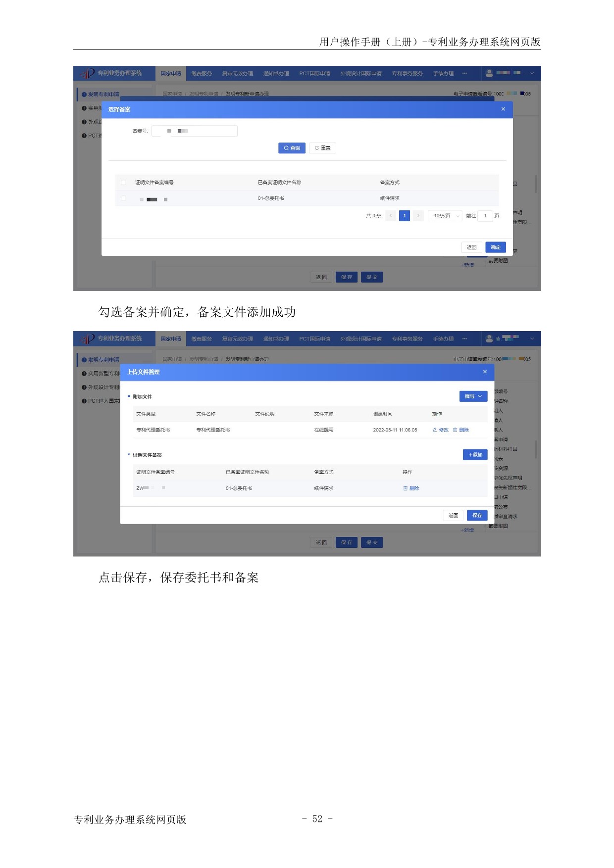Viewport: 614px width, 868px height.
Task: Click 返回 in the 上传文件管理 dialog
Action: 453,516
